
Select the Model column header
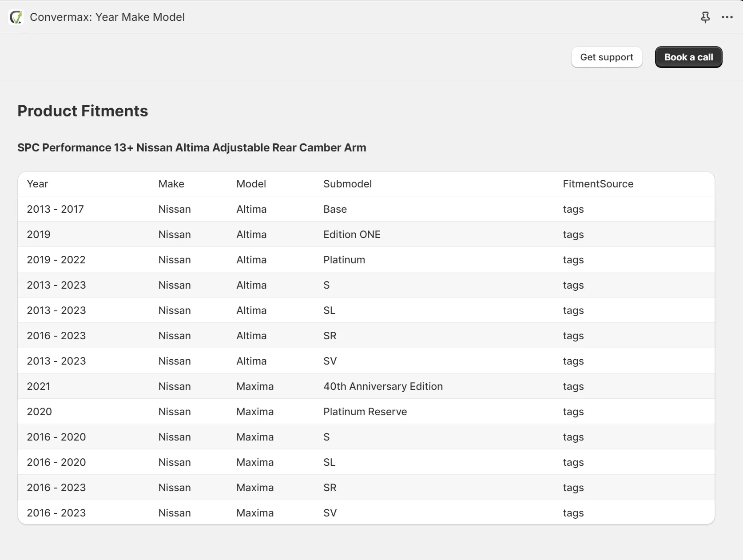[251, 184]
